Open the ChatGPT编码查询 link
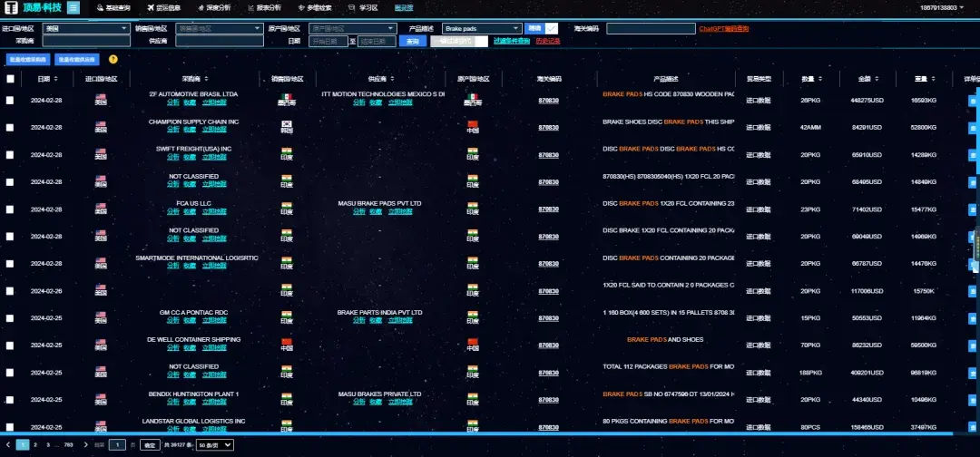This screenshot has width=980, height=457. pos(724,29)
